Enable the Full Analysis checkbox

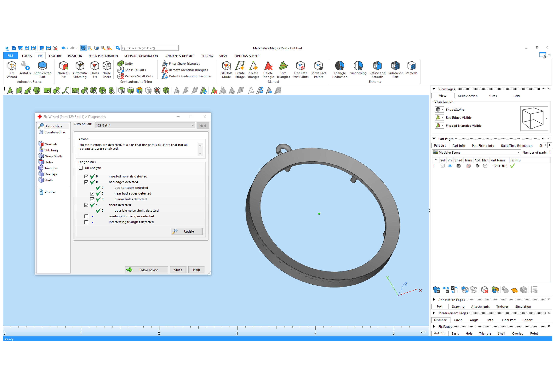coord(81,168)
